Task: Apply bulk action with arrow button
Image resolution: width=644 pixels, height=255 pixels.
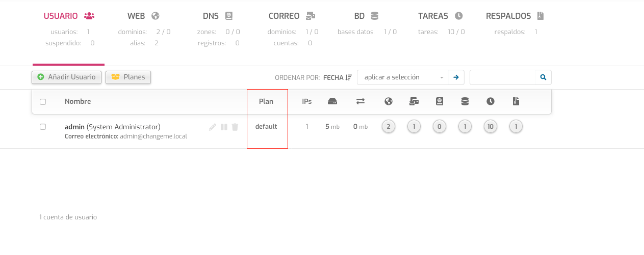Action: point(456,77)
